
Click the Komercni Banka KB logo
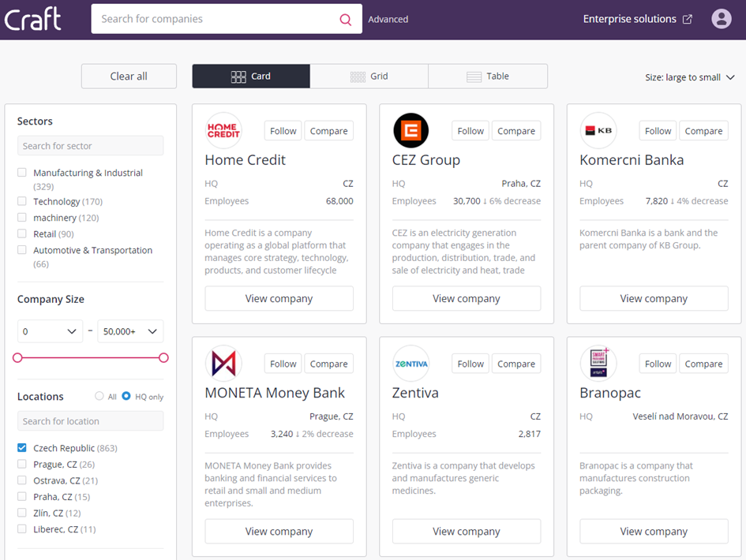(598, 131)
